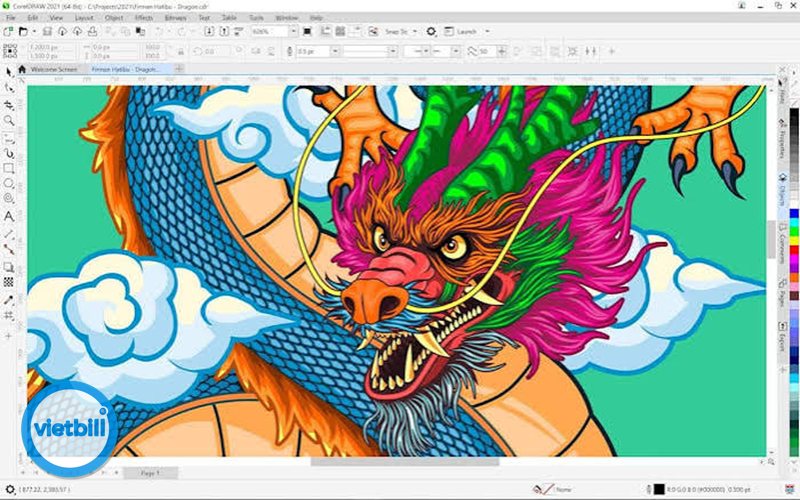Open the Export docker tab
Screen dimensions: 800x500
(x=782, y=337)
